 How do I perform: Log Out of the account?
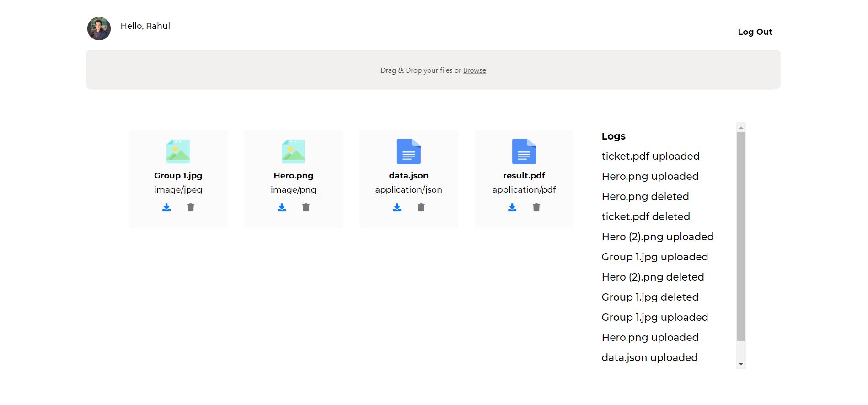tap(755, 32)
